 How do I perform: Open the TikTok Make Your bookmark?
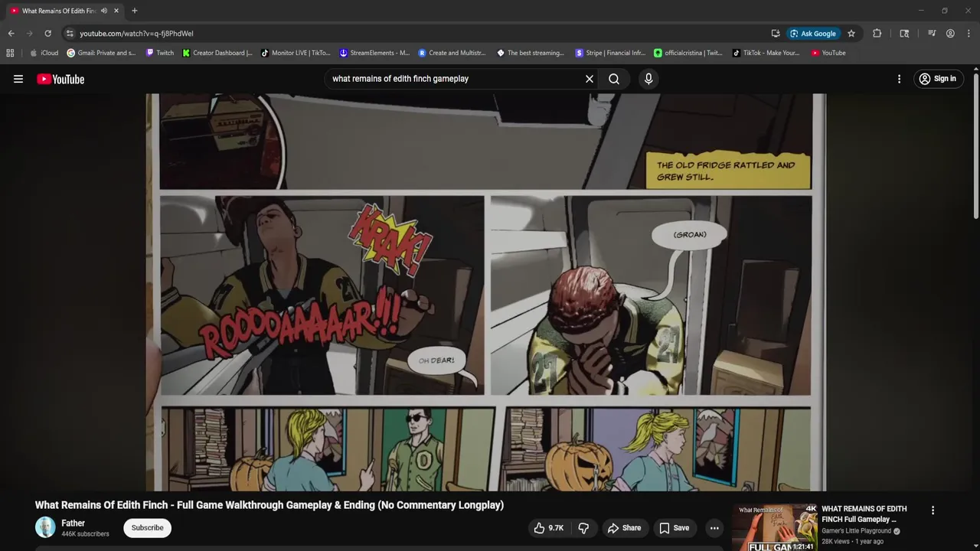(x=766, y=53)
